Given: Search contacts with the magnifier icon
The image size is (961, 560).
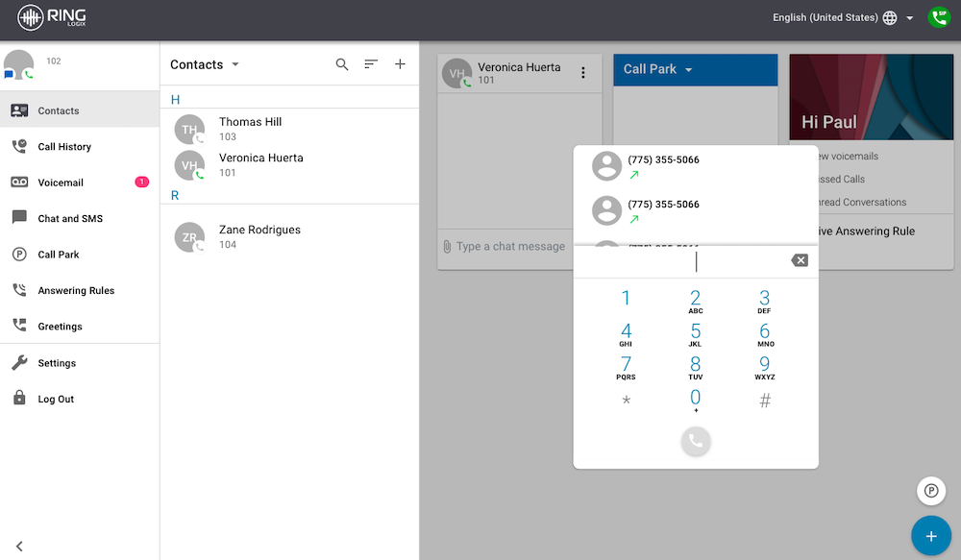Looking at the screenshot, I should pos(342,64).
